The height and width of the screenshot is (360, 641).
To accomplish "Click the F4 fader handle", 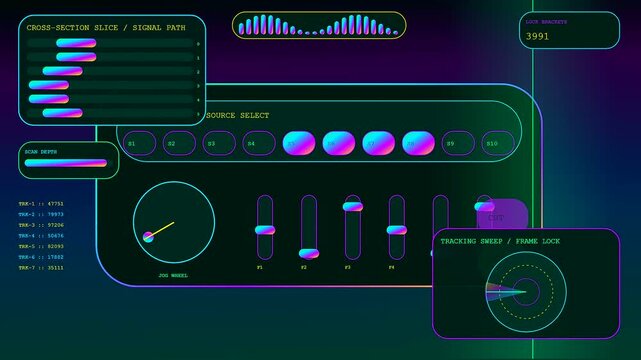I will click(397, 230).
